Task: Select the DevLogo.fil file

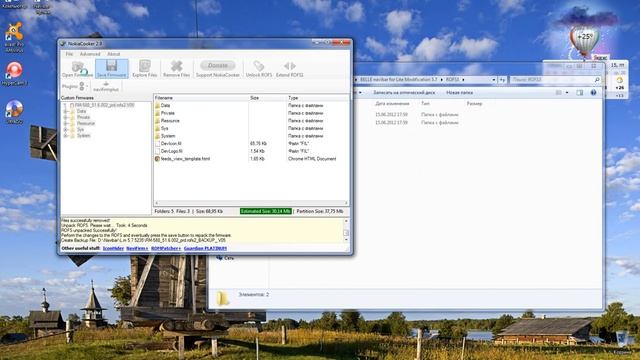Action: click(171, 151)
